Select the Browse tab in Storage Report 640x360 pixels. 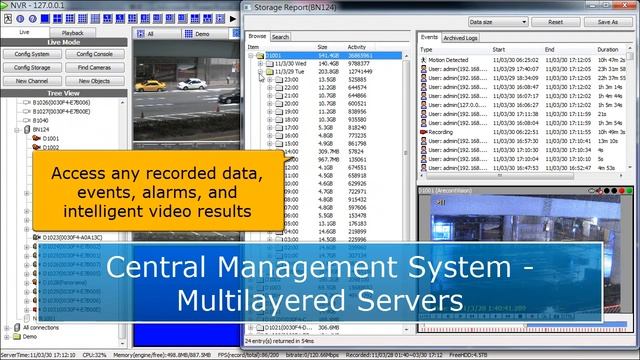pos(257,36)
